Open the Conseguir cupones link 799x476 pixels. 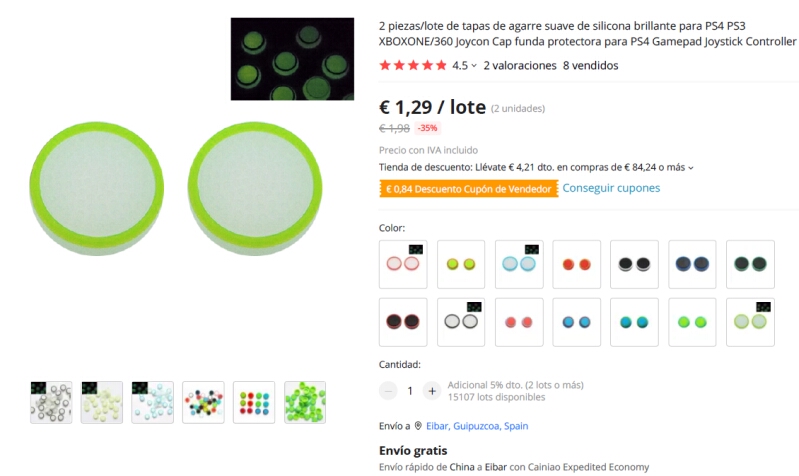pos(611,188)
